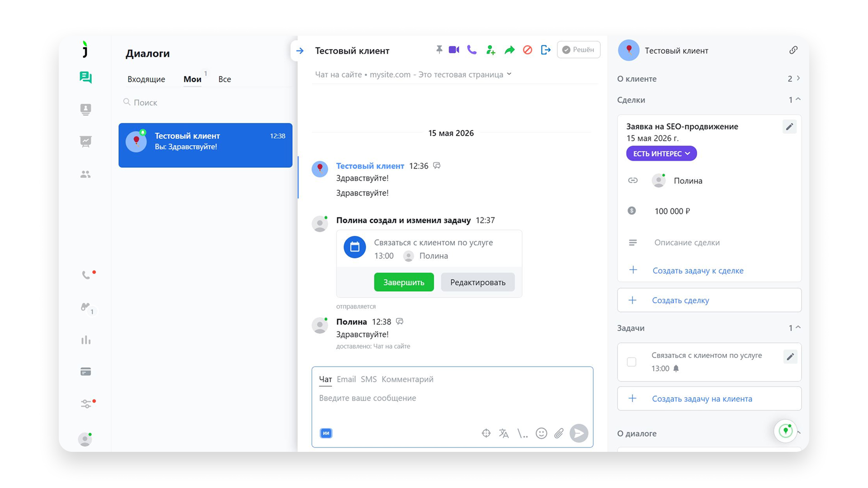The height and width of the screenshot is (488, 868).
Task: Select the Комментарий composer tab
Action: pos(407,379)
